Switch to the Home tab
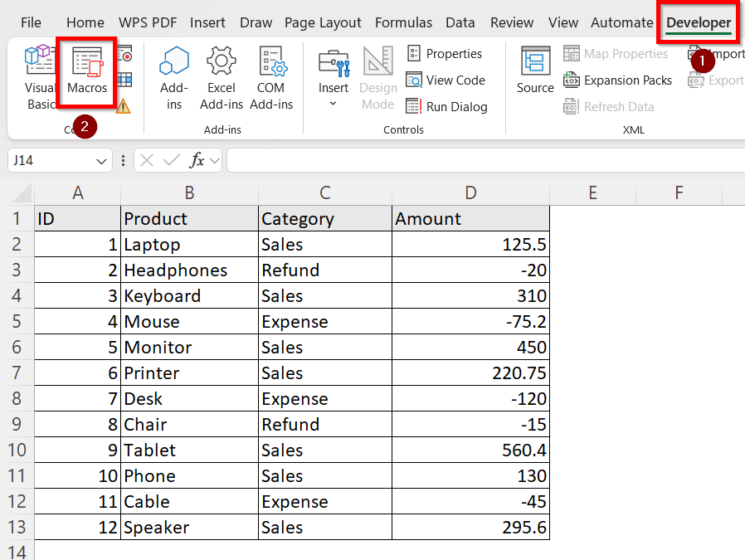The image size is (745, 560). 85,22
